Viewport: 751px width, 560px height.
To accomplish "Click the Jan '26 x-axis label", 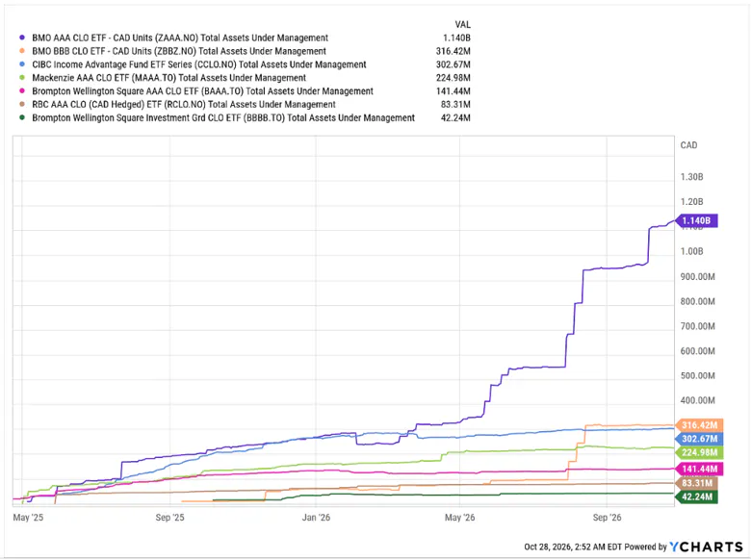I will click(x=316, y=518).
